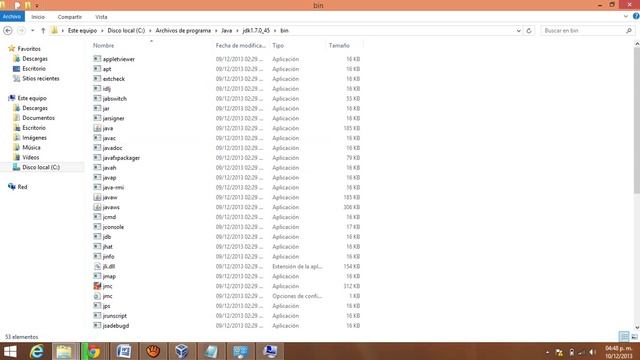Open Vídeos in the sidebar

pyautogui.click(x=31, y=157)
